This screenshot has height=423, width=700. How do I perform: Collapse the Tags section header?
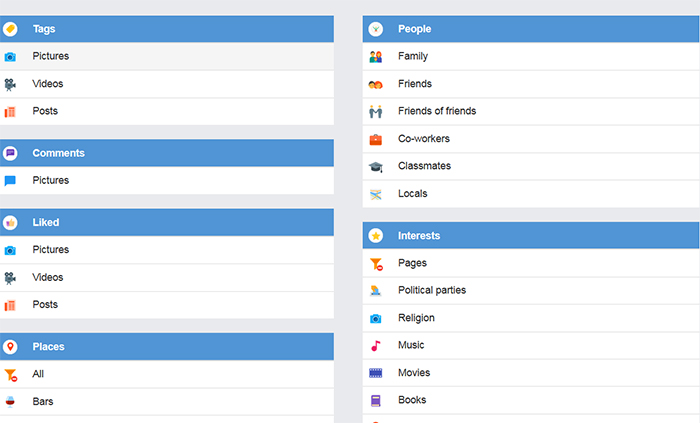coord(166,29)
